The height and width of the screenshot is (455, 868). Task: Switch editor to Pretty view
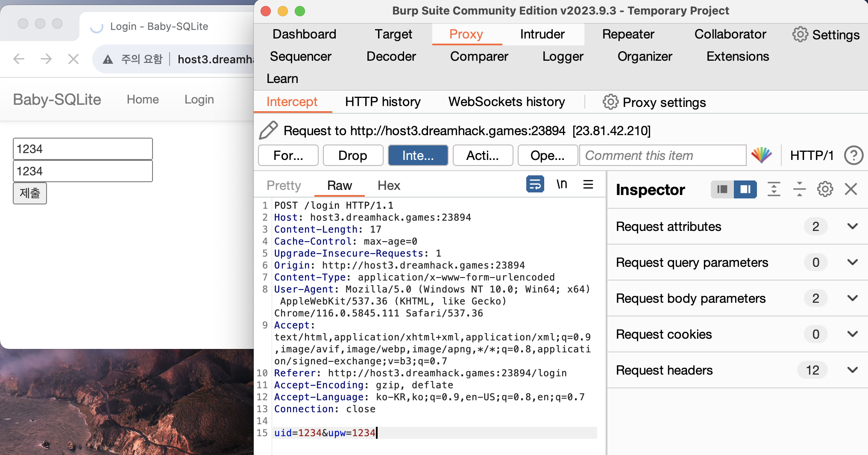[284, 185]
